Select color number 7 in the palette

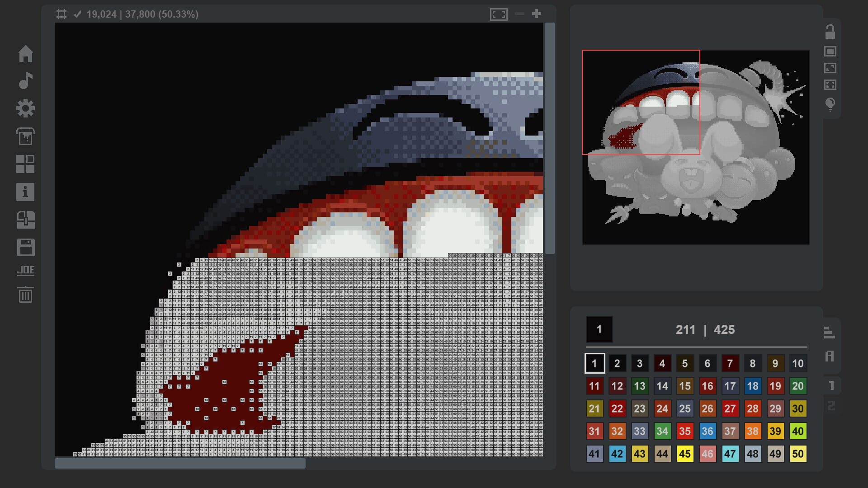[x=730, y=363]
